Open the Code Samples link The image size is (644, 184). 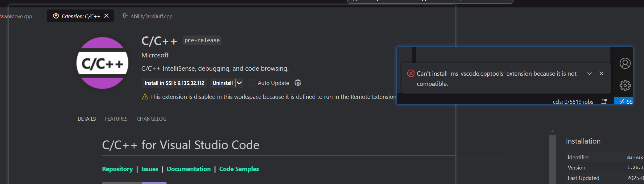239,169
